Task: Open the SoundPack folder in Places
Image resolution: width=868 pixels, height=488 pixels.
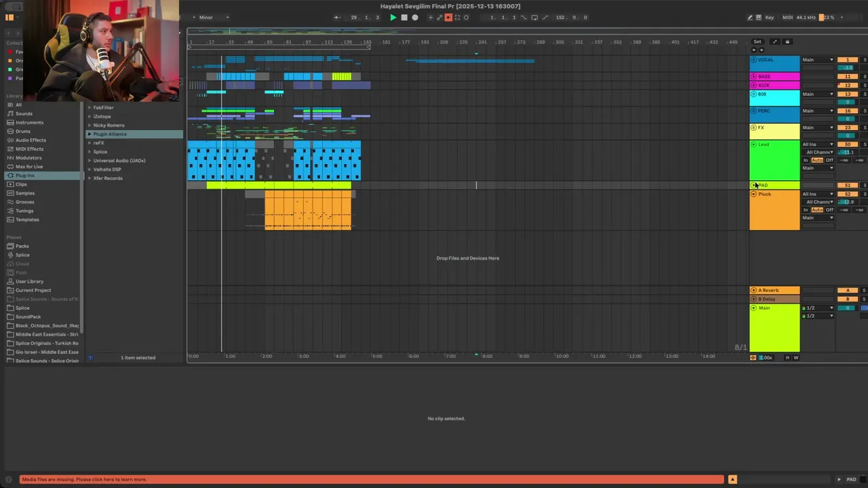Action: [x=28, y=317]
